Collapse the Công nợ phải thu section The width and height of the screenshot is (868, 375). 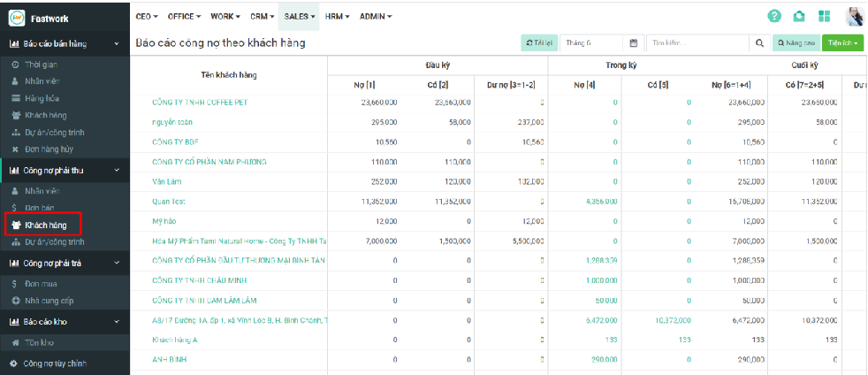click(x=117, y=171)
